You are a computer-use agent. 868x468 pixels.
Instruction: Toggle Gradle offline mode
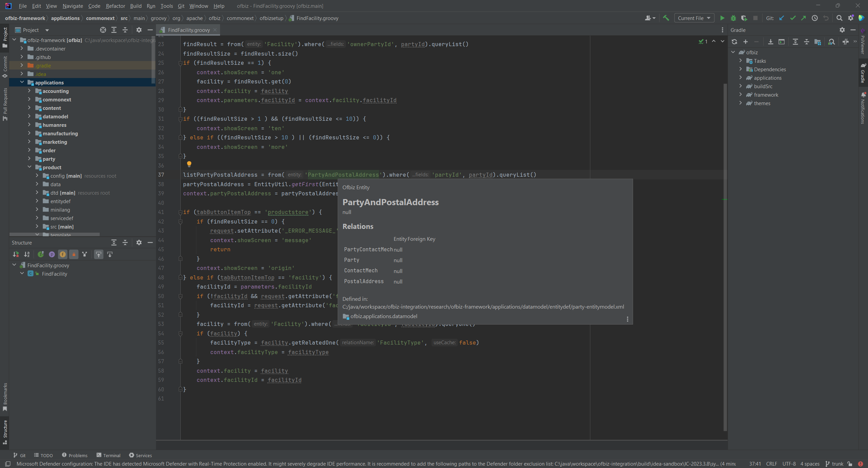pos(846,42)
